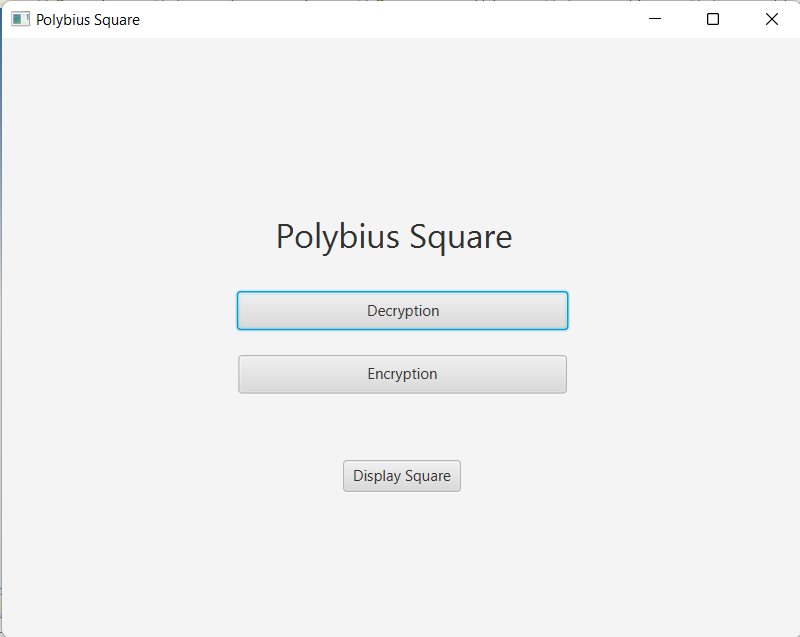Click Display Square to view the cipher grid
This screenshot has width=800, height=637.
[401, 475]
